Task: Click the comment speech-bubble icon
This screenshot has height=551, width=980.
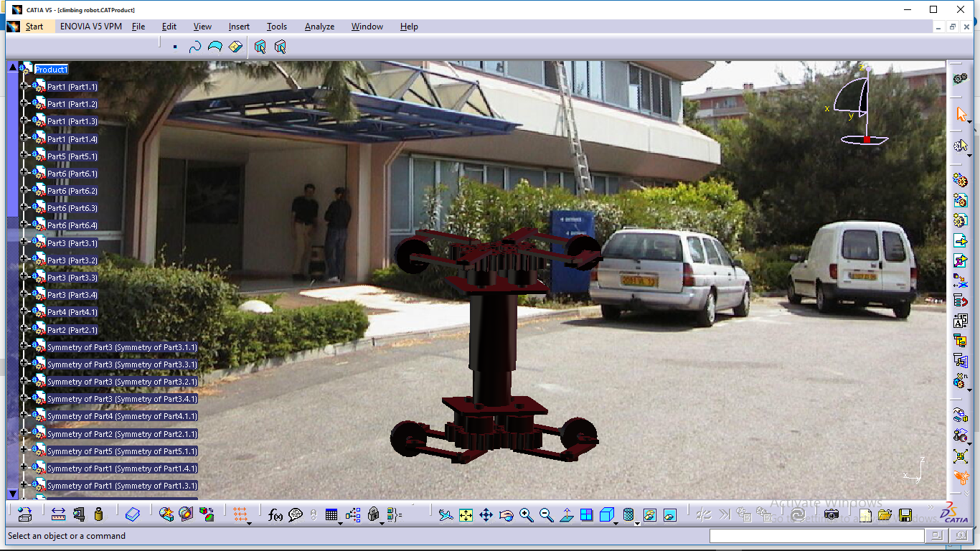Action: (x=296, y=514)
